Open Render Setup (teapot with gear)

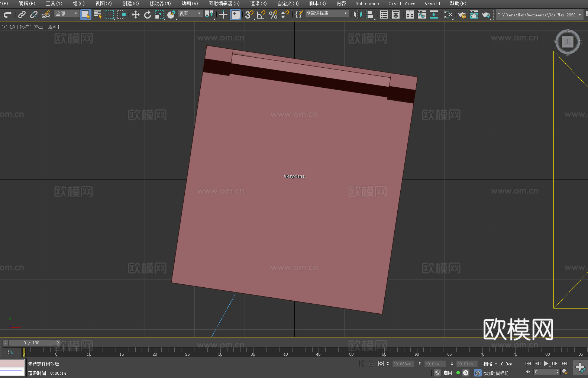[462, 14]
